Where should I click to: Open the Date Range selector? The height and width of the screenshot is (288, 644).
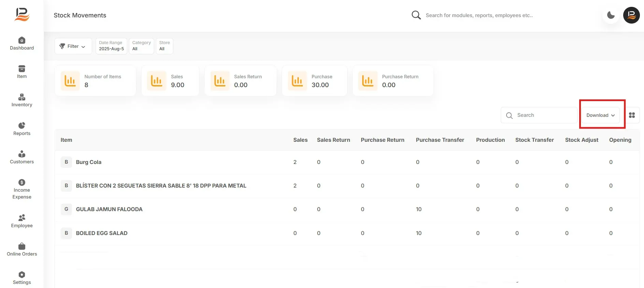click(x=112, y=46)
